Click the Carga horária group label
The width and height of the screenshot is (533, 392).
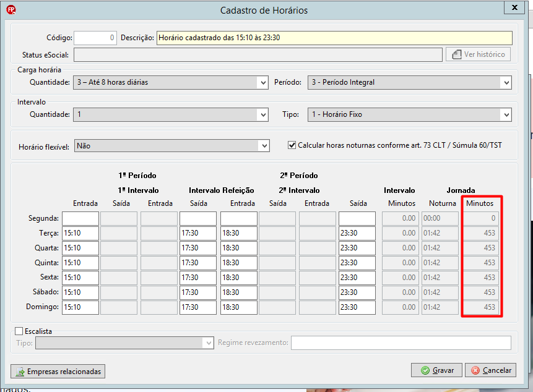click(x=40, y=70)
